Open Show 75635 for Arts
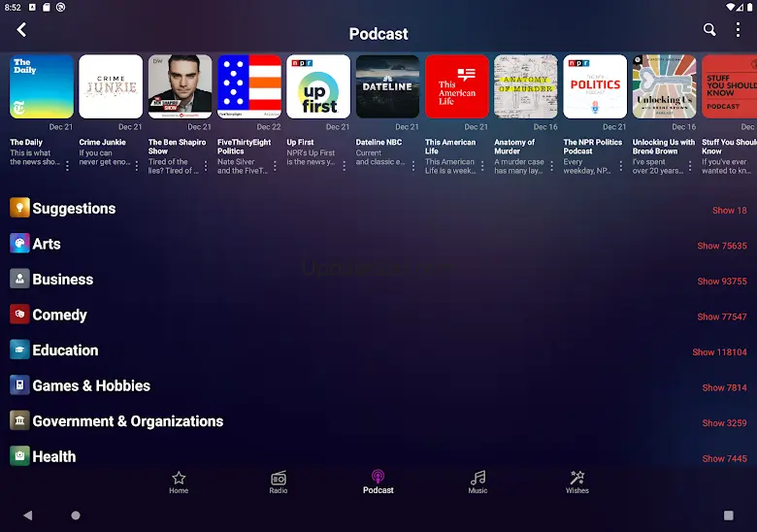Viewport: 757px width, 532px height. coord(722,246)
